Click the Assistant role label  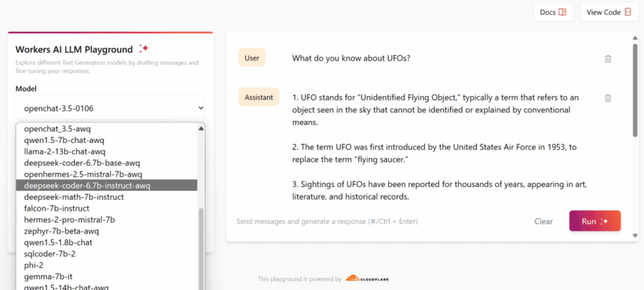258,98
